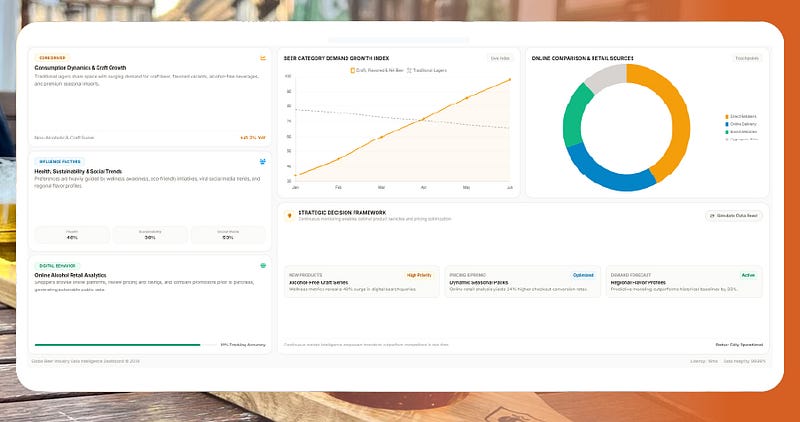Click the Social Media metric tile
This screenshot has width=800, height=422.
pyautogui.click(x=228, y=235)
